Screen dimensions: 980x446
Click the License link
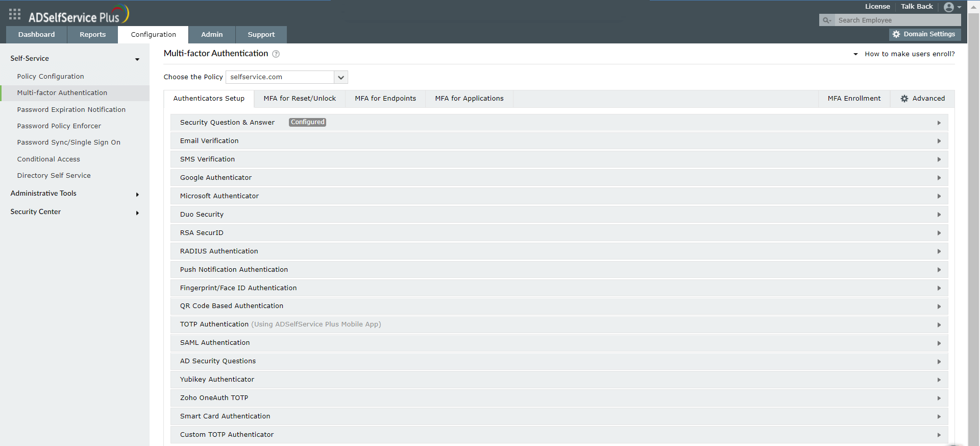(x=877, y=7)
